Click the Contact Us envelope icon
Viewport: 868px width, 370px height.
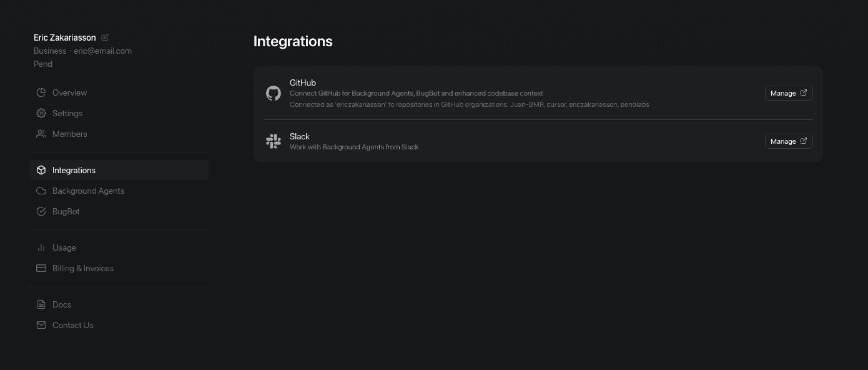click(x=41, y=325)
